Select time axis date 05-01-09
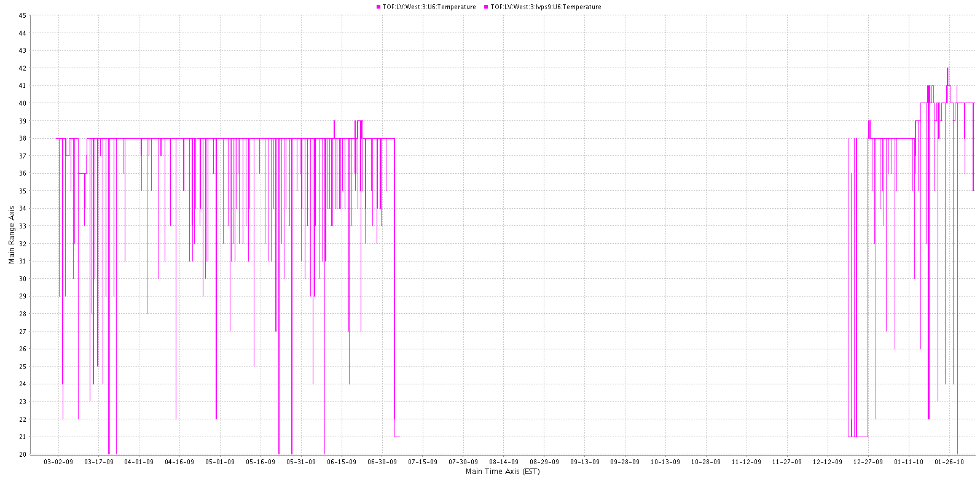This screenshot has height=482, width=980. coord(220,462)
